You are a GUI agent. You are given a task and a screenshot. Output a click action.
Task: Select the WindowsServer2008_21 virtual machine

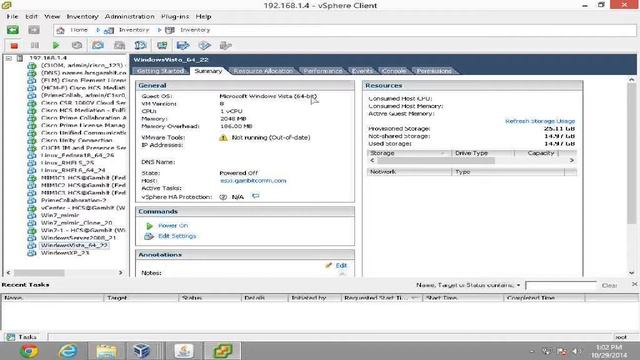(78, 238)
